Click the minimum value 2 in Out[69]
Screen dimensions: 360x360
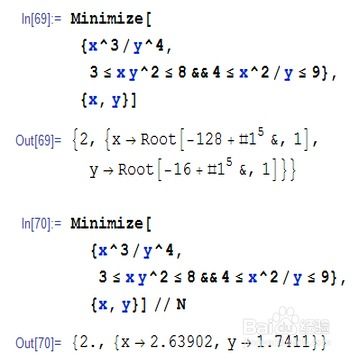84,140
